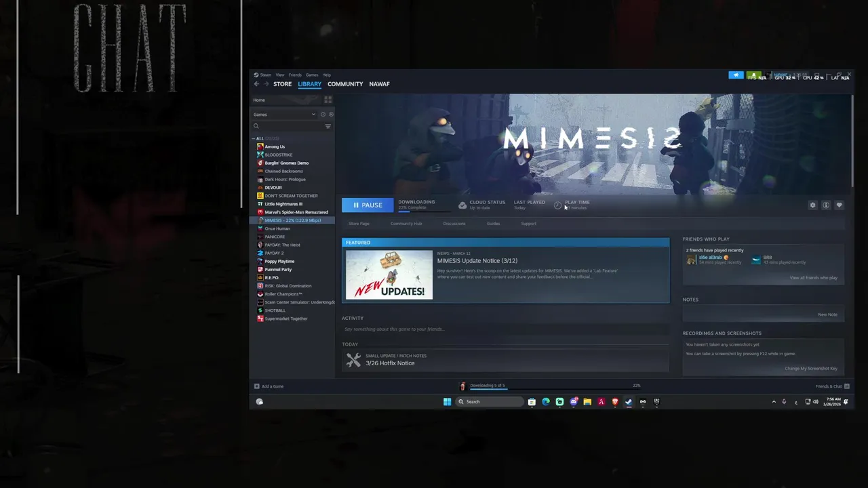Viewport: 868px width, 488px height.
Task: Open the NAWAF profile tab
Action: 379,84
